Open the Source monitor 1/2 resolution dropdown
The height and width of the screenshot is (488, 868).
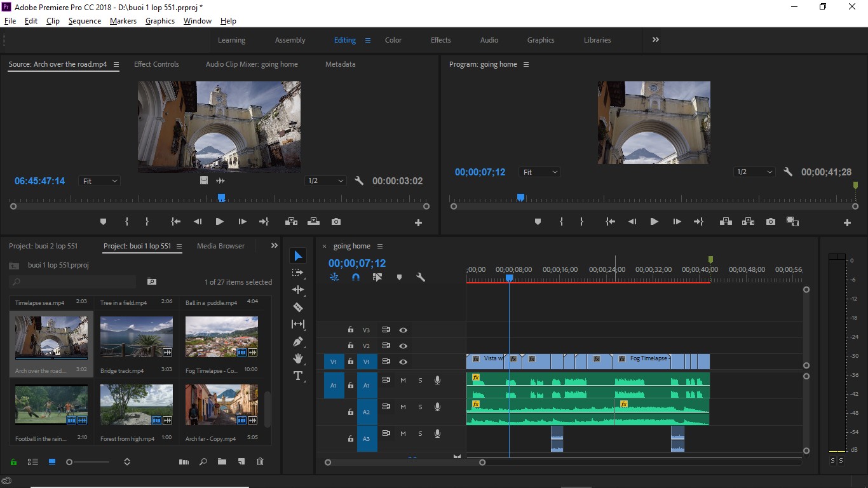pos(325,181)
